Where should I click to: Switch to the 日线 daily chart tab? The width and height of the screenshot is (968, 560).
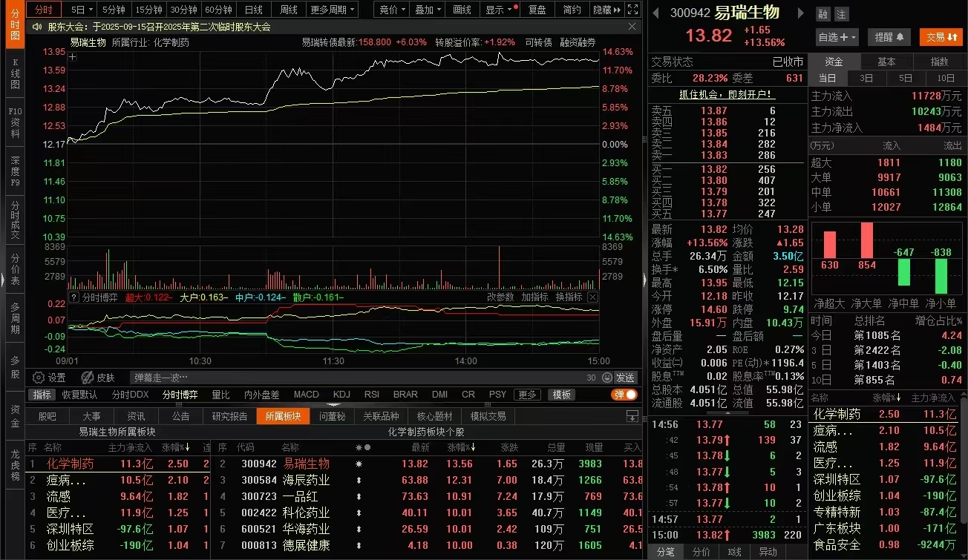pyautogui.click(x=253, y=10)
